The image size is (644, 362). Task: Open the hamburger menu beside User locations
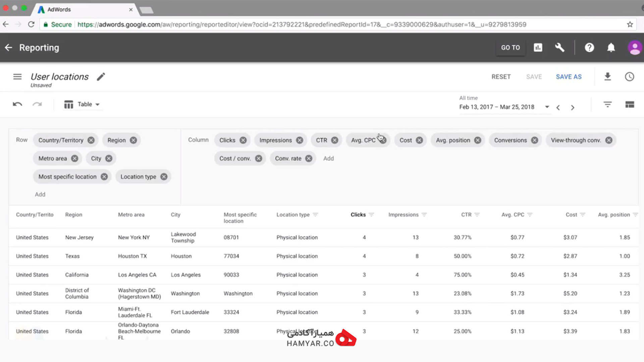pos(17,77)
